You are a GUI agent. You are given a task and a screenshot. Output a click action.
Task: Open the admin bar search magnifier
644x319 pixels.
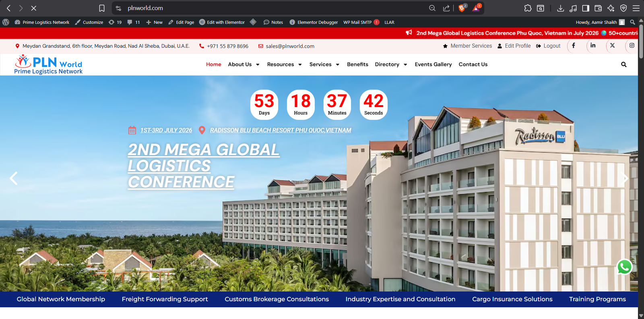[632, 22]
